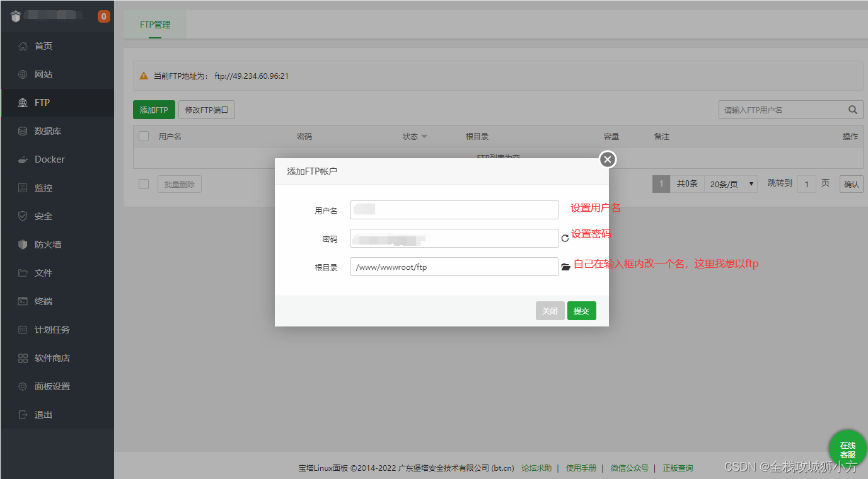Click the 计划任务 calendar icon
Viewport: 868px width, 479px height.
23,330
